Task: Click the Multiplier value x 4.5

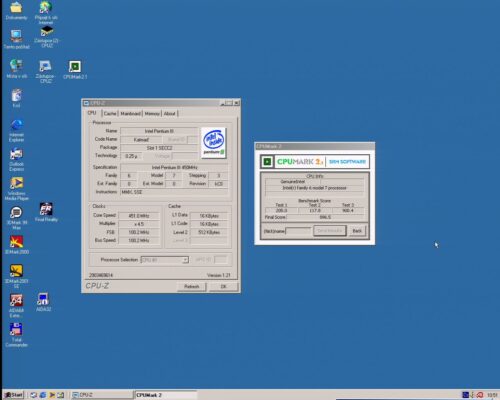Action: point(139,224)
